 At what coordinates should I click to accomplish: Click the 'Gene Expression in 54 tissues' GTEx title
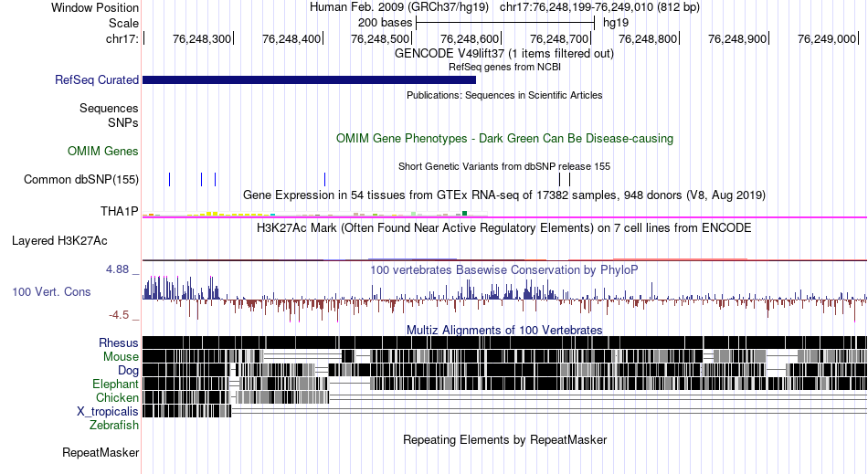click(x=504, y=195)
